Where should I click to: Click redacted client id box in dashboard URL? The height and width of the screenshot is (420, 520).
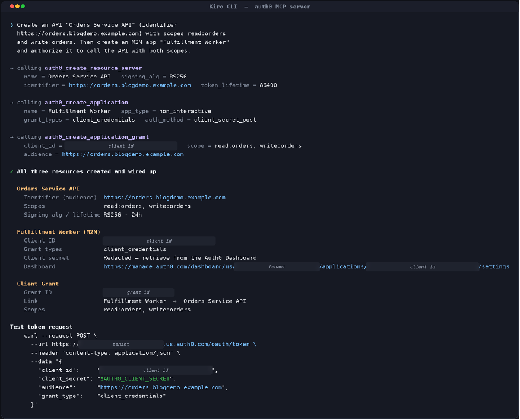[423, 266]
